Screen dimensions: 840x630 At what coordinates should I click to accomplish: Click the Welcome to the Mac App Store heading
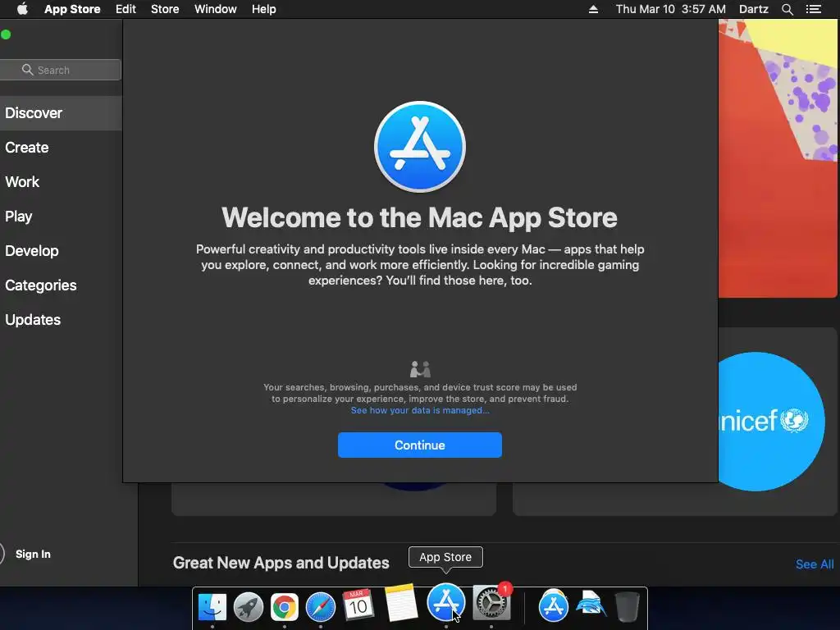click(x=419, y=217)
